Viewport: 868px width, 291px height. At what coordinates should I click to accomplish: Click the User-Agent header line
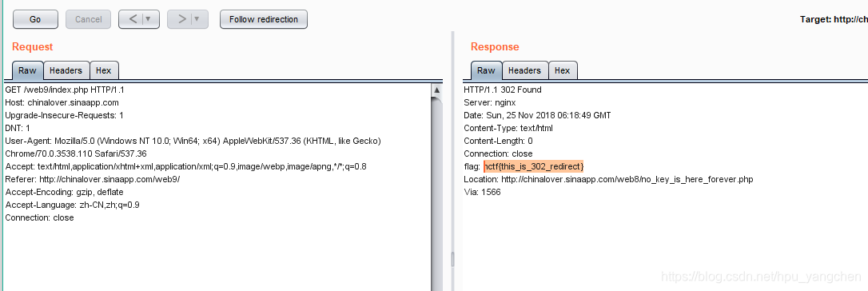[x=193, y=141]
